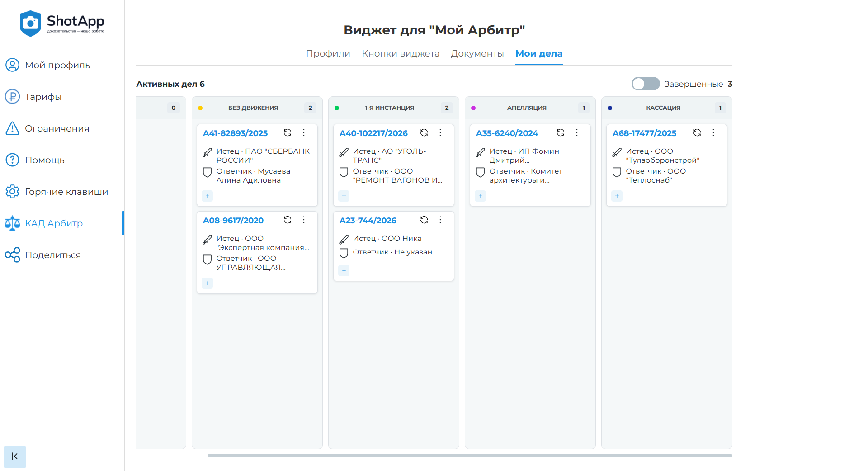
Task: Open three-dot menu for case A23-744/2026
Action: tap(440, 220)
